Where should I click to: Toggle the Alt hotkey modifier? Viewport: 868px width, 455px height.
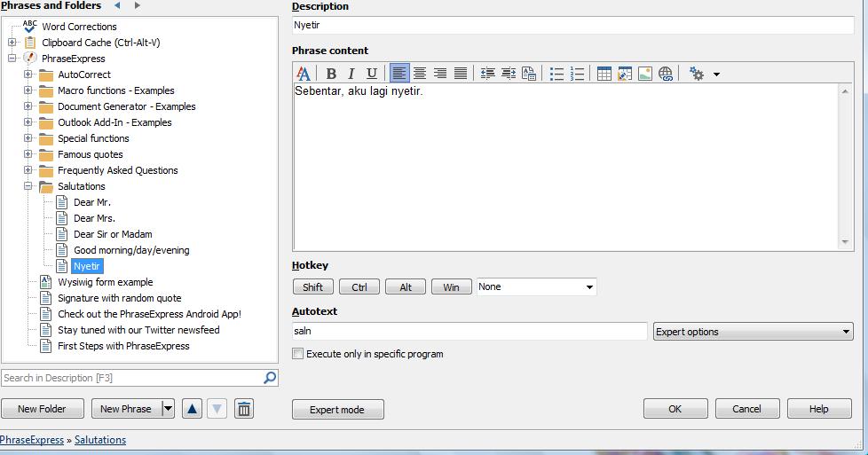(406, 286)
